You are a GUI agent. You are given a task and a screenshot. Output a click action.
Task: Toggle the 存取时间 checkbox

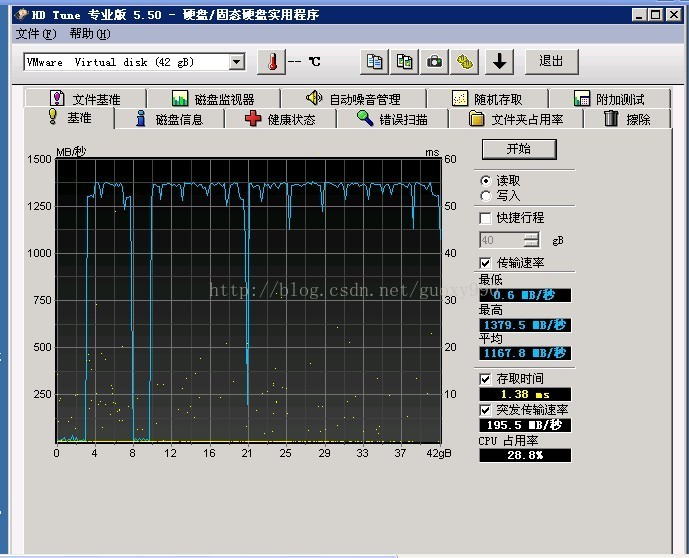pos(485,379)
